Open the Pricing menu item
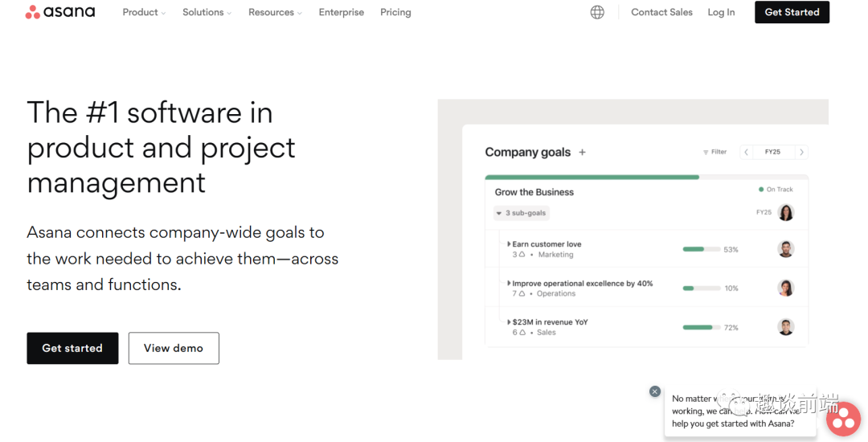 (x=395, y=12)
